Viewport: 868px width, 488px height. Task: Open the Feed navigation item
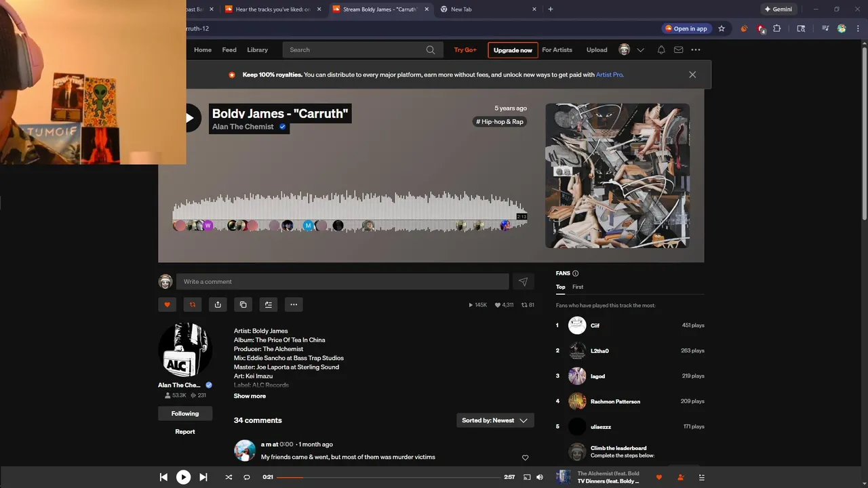click(229, 49)
